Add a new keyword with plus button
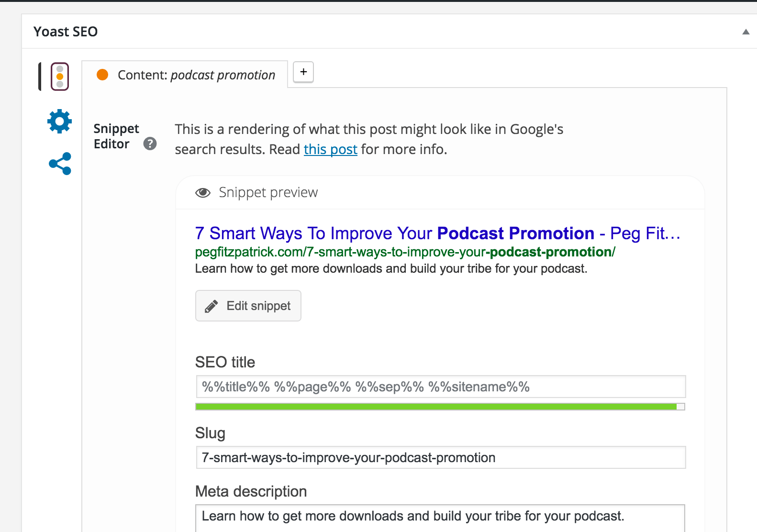Screen dimensions: 757x532 point(303,72)
